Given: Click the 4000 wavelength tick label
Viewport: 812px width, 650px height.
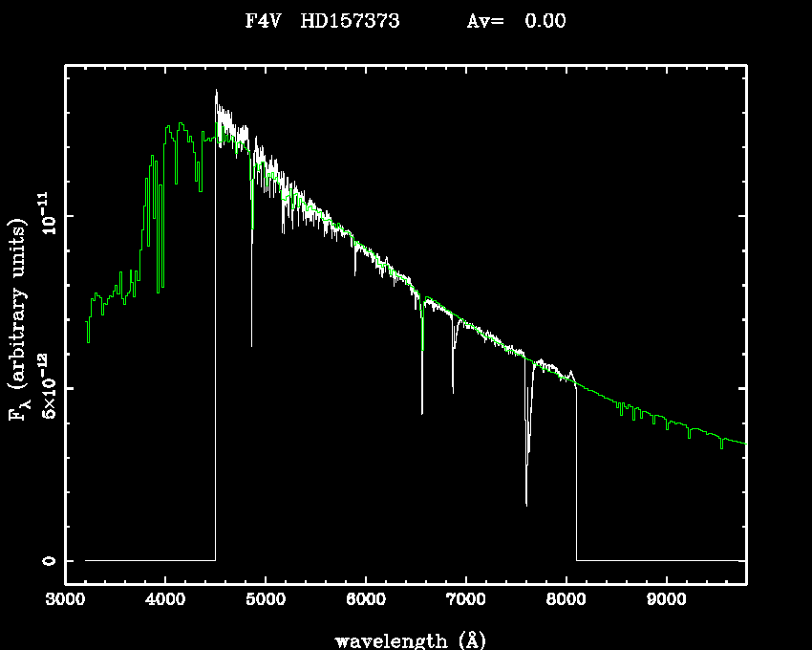Looking at the screenshot, I should [165, 600].
